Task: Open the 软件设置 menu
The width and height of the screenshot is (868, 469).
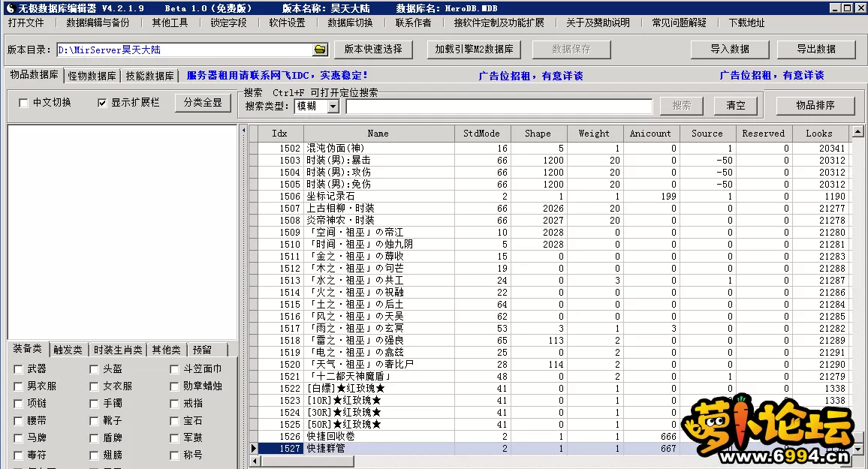Action: tap(287, 23)
